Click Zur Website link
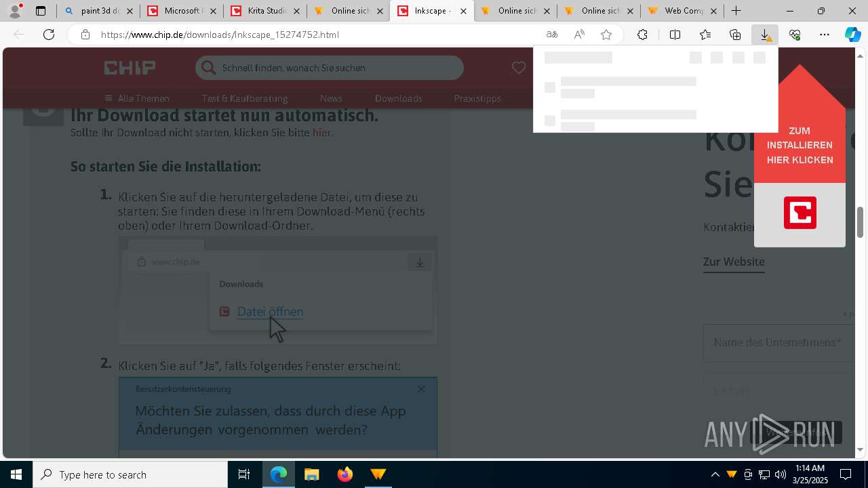 pos(734,262)
